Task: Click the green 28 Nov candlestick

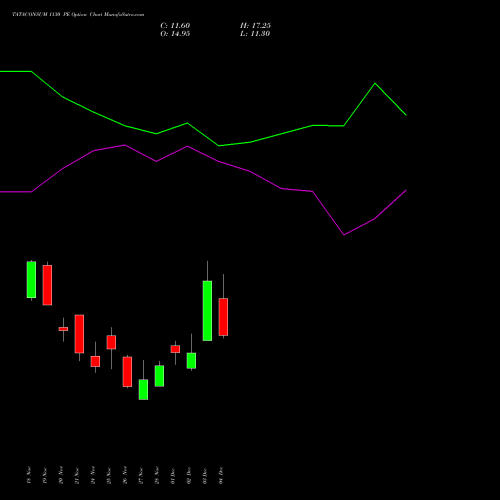Action: (159, 376)
